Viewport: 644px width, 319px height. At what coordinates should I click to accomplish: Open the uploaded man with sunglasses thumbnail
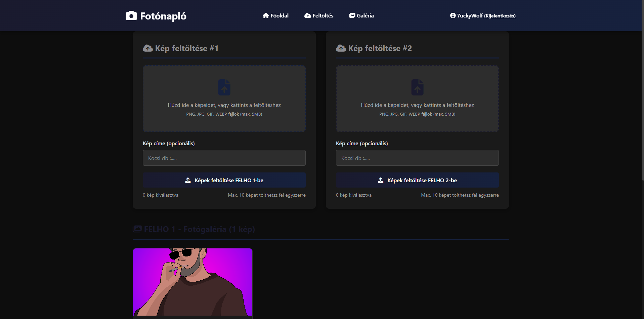point(192,282)
